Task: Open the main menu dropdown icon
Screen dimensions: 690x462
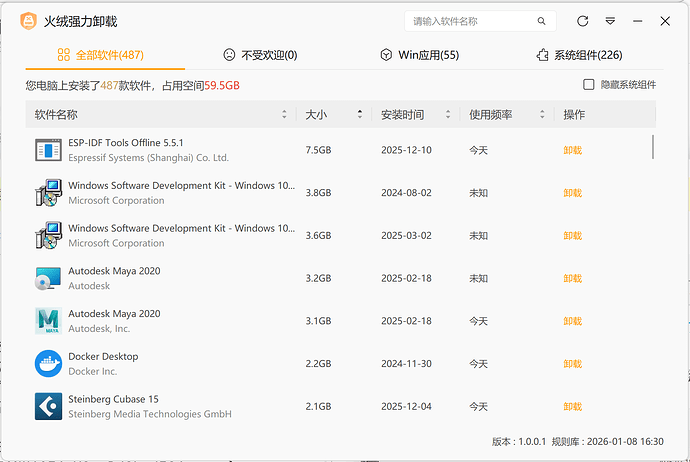Action: point(610,21)
